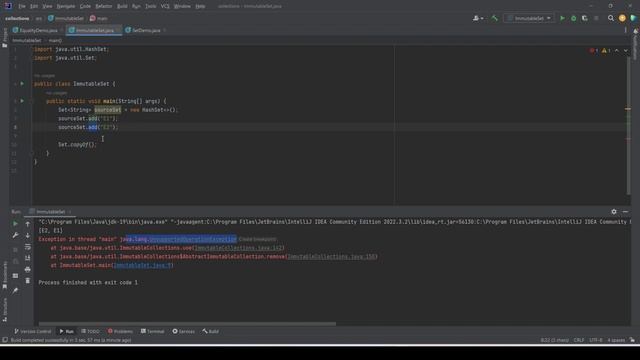Image resolution: width=640 pixels, height=360 pixels.
Task: Toggle soft-wrap in Run console
Action: pyautogui.click(x=28, y=247)
